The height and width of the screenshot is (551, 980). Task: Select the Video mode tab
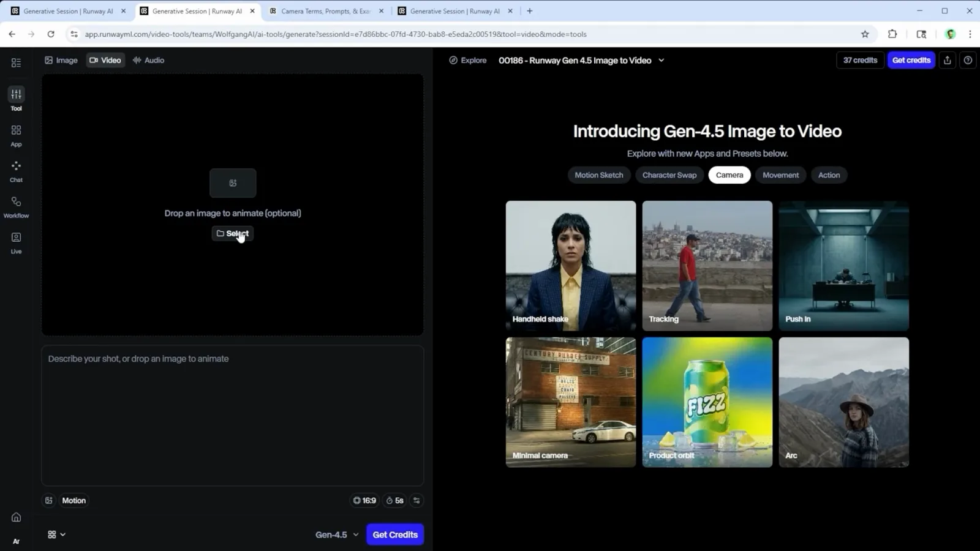click(x=105, y=60)
